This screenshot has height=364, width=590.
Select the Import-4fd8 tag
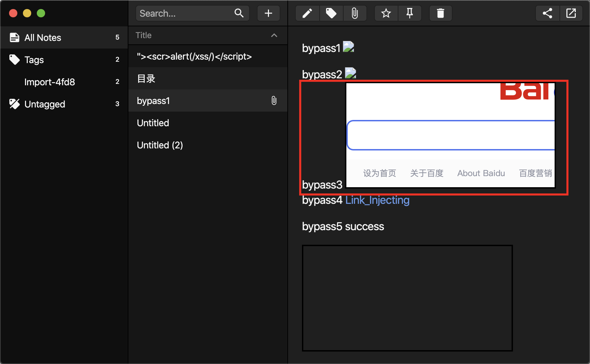pos(49,82)
